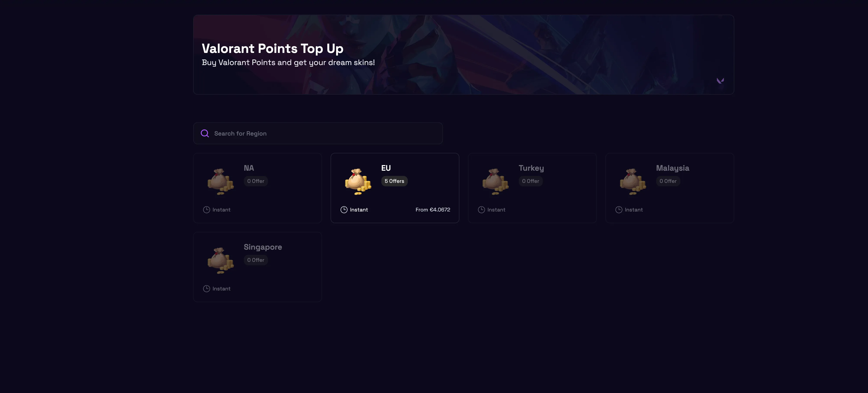Click the Search for Region input field
This screenshot has height=393, width=868.
[x=318, y=133]
